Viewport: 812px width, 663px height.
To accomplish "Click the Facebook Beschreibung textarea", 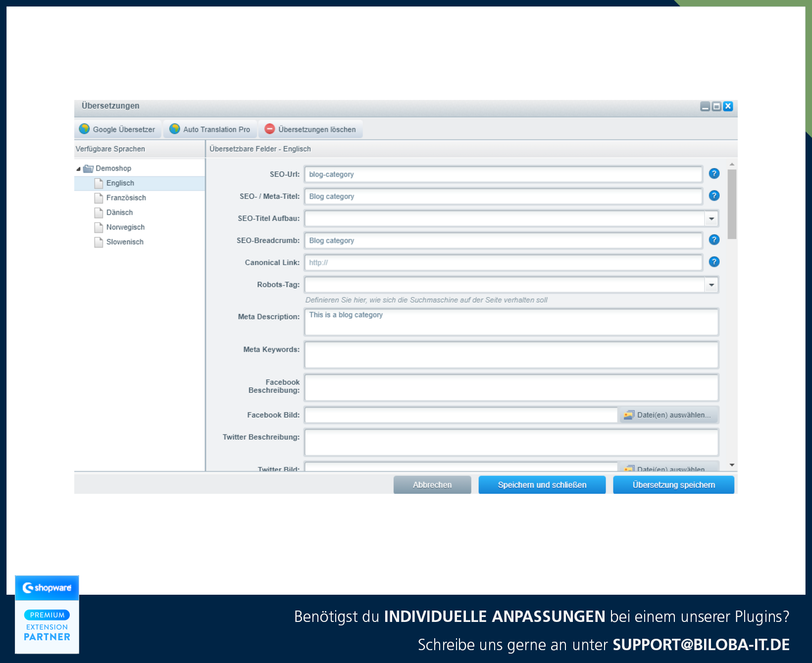I will pyautogui.click(x=511, y=387).
